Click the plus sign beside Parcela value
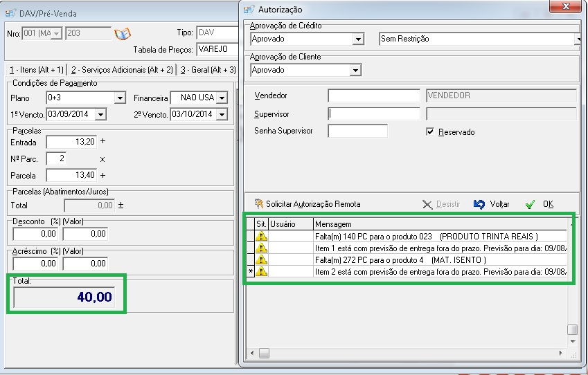588x375 pixels. tap(103, 175)
